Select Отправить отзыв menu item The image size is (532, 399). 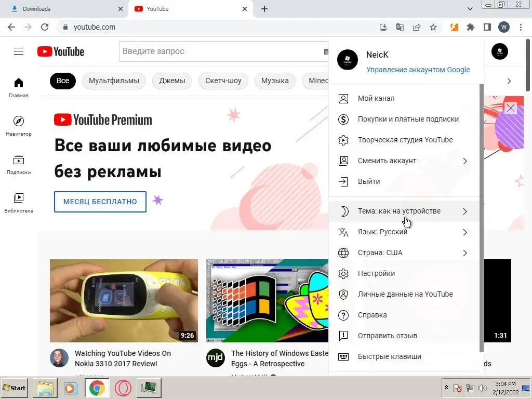[x=404, y=336]
